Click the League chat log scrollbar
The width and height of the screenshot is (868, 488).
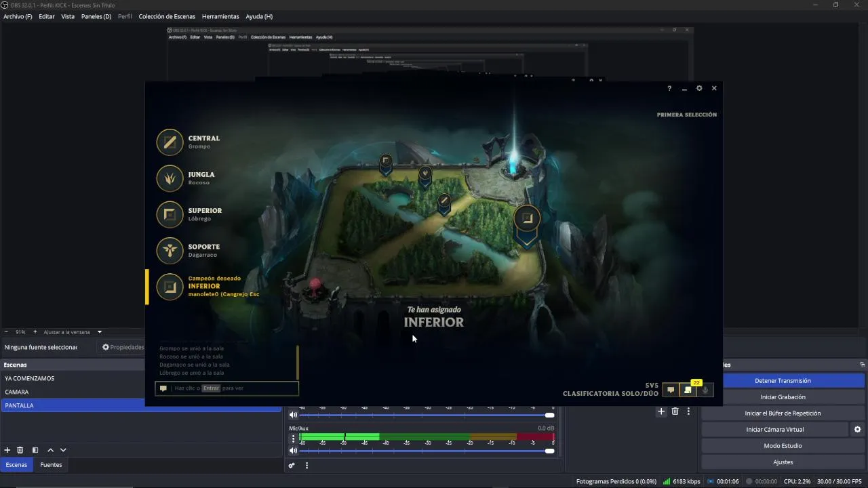(x=297, y=363)
